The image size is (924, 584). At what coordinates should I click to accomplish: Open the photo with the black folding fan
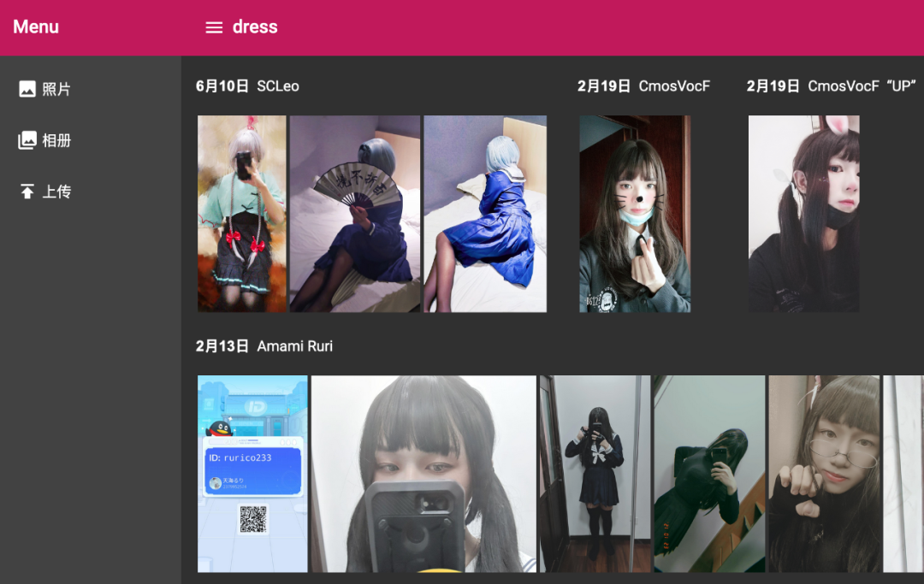[355, 214]
